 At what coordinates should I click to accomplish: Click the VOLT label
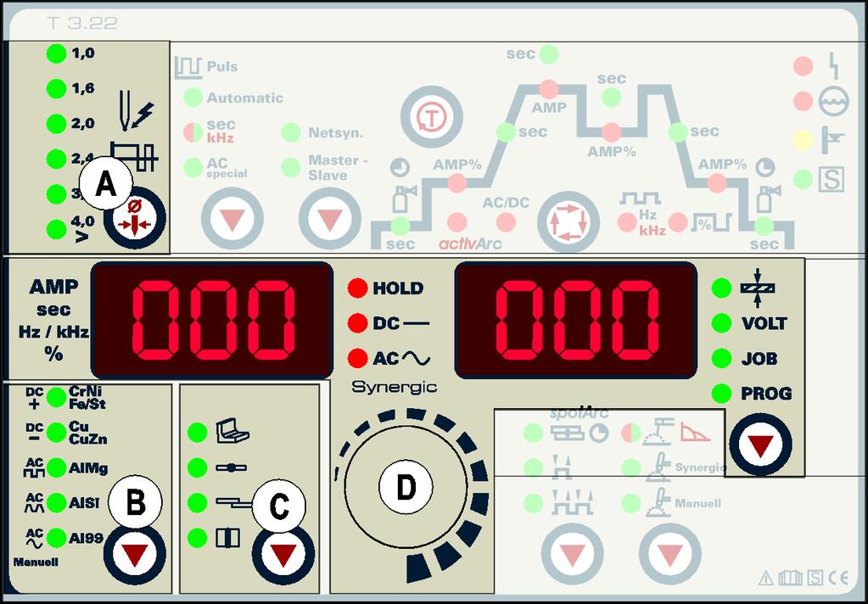click(x=764, y=323)
